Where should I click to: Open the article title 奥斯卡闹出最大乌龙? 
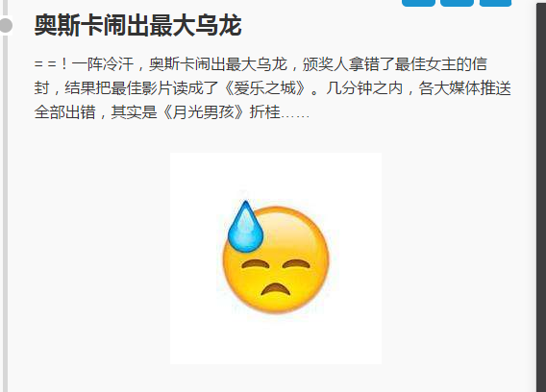click(137, 25)
